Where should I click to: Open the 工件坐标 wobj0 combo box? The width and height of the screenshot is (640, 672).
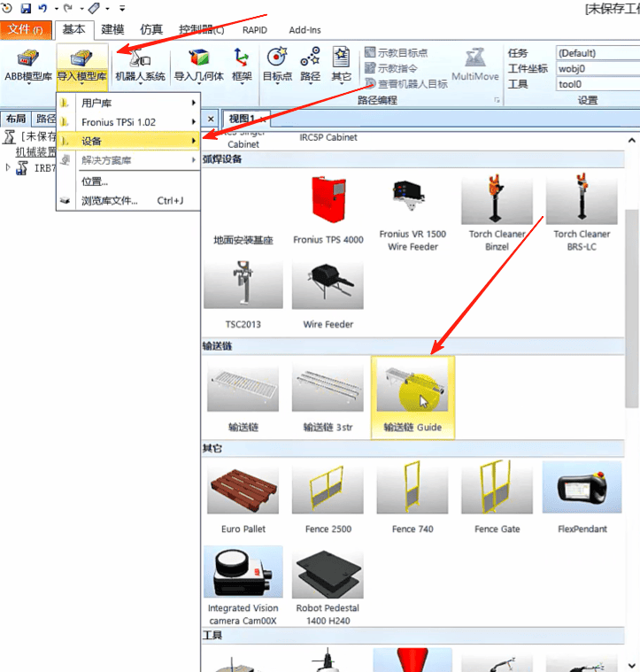click(598, 68)
